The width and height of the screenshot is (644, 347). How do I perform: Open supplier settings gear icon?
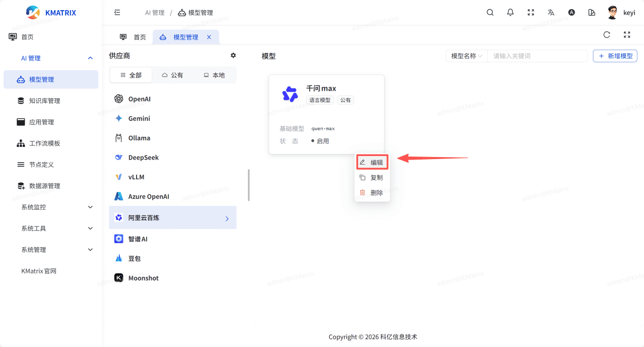[x=233, y=55]
